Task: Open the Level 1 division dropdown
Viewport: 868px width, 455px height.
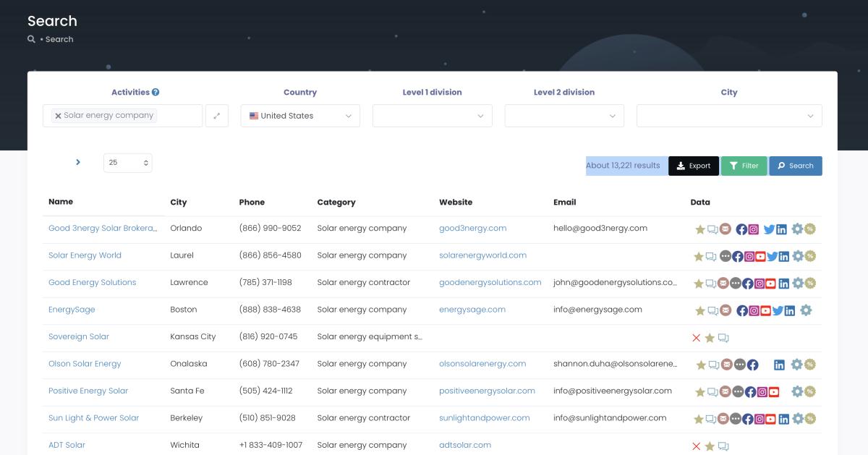Action: pos(432,116)
